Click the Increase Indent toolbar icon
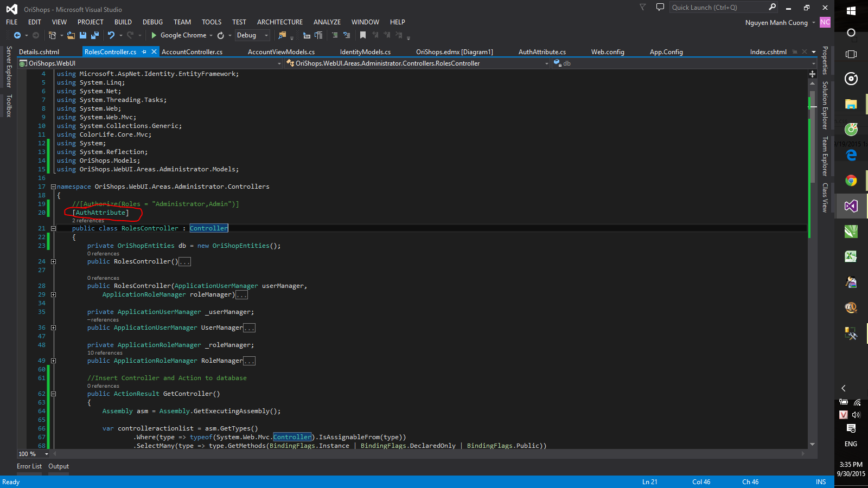868x488 pixels. point(318,35)
